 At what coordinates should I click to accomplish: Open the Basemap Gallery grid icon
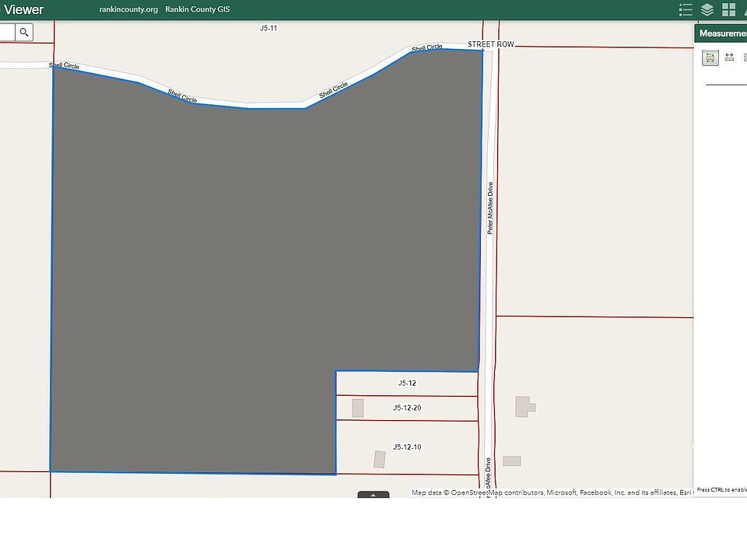[729, 10]
